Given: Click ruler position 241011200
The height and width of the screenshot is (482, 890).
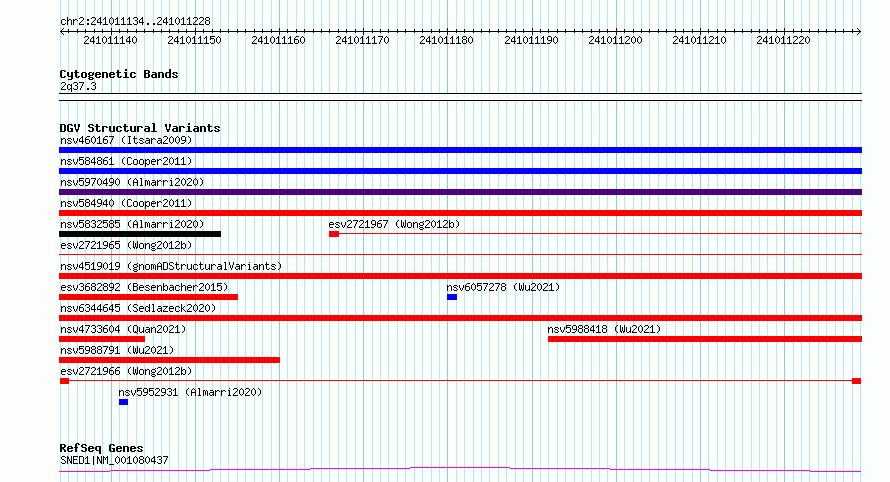Looking at the screenshot, I should click(x=615, y=40).
